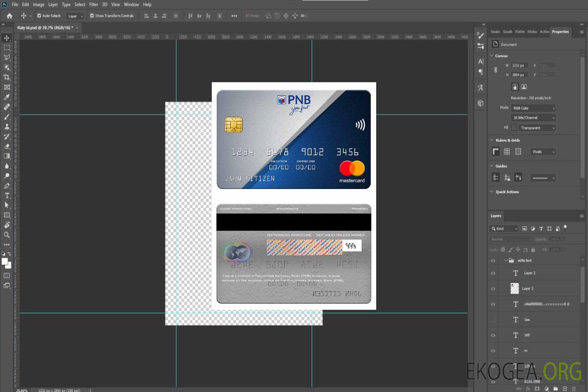588x392 pixels.
Task: Open the Character panel icon
Action: click(x=481, y=61)
